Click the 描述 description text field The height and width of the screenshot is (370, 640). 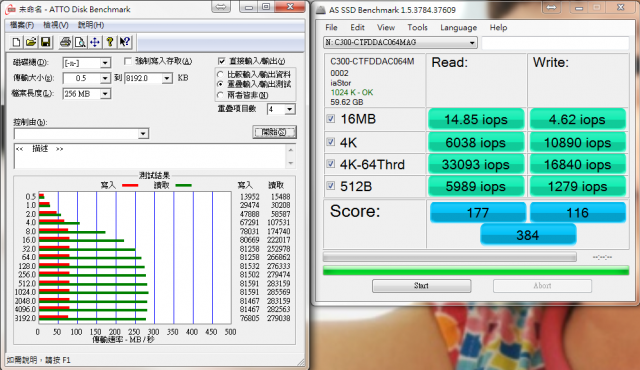[150, 156]
